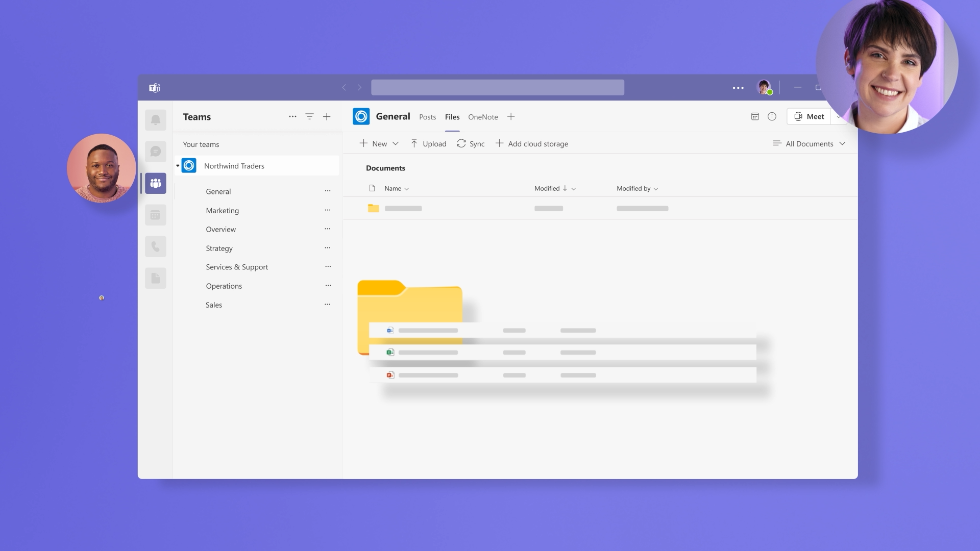The height and width of the screenshot is (551, 980).
Task: Open the Sales channel
Action: tap(214, 305)
